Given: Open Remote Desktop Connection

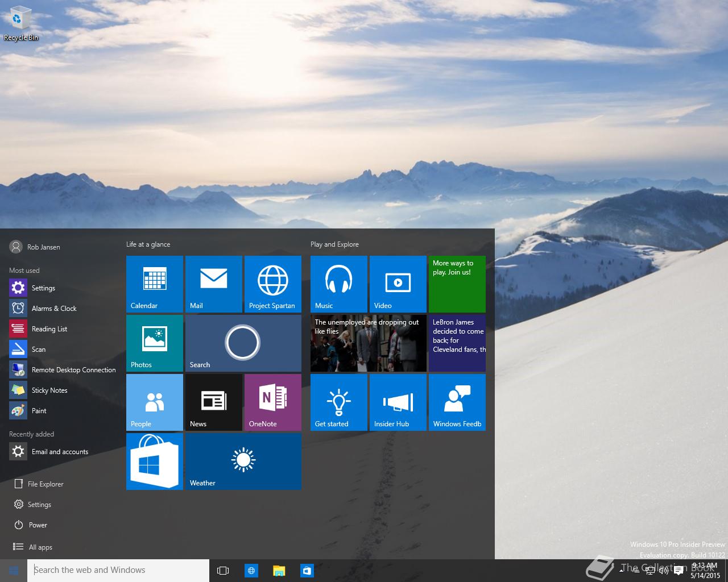Looking at the screenshot, I should click(63, 370).
